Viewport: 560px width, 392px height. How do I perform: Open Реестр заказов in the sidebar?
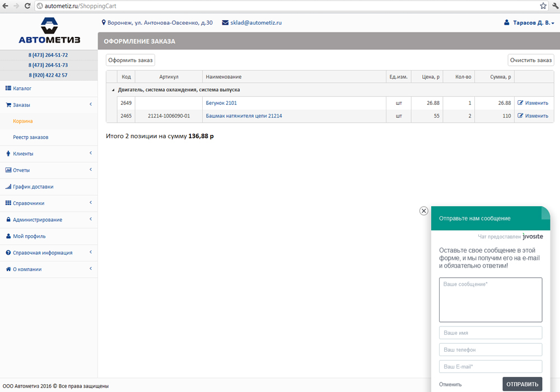click(x=30, y=137)
